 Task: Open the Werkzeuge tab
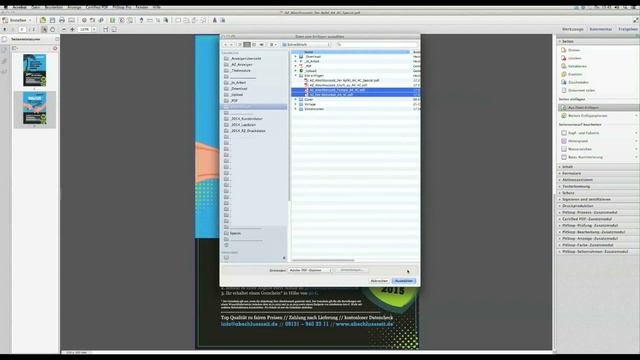click(x=573, y=29)
